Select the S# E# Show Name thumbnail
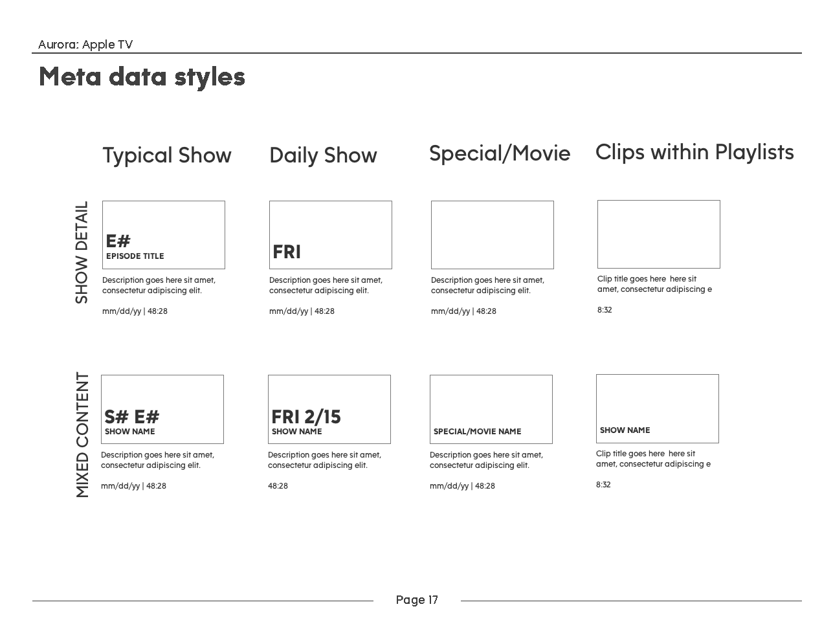Viewport: 833px width, 644px height. [162, 409]
